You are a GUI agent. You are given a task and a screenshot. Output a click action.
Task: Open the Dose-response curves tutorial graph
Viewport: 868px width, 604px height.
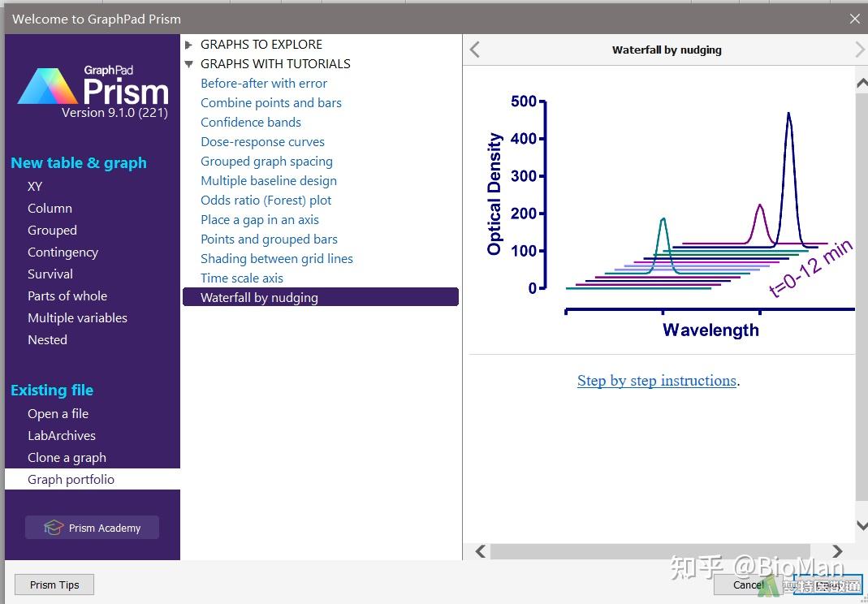[262, 142]
